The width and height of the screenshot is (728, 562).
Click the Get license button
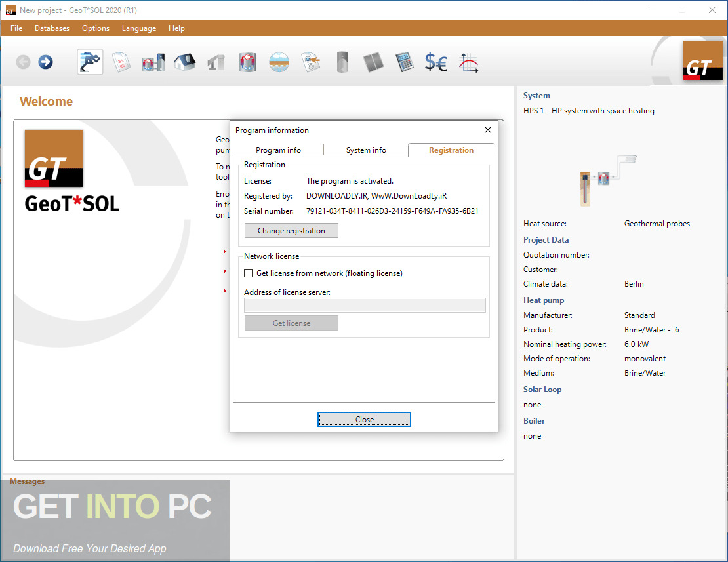[292, 323]
